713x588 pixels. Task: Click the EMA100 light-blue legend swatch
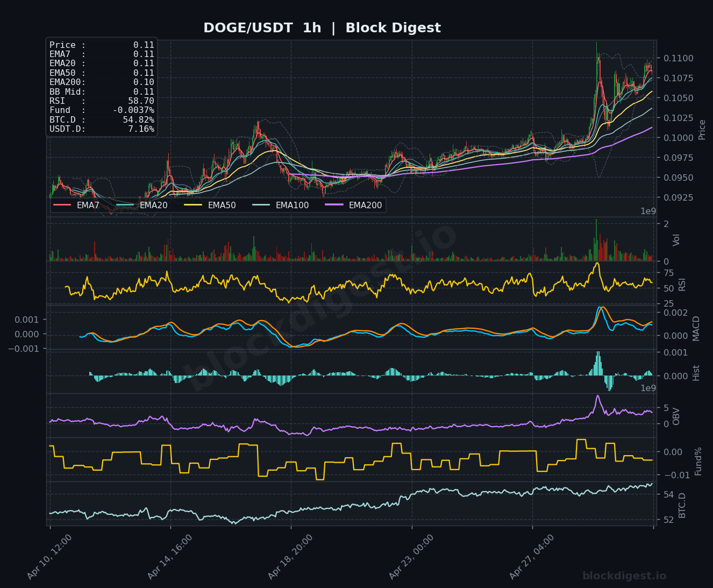(261, 205)
